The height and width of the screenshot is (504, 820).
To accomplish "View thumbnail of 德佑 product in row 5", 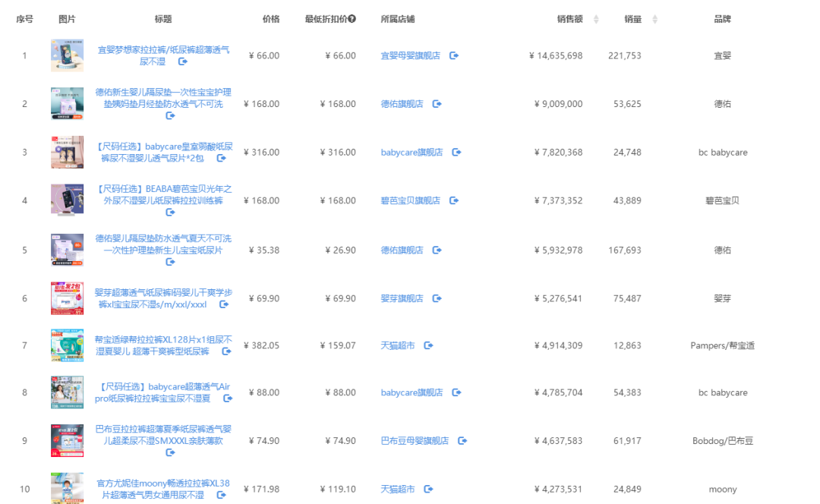I will (67, 250).
